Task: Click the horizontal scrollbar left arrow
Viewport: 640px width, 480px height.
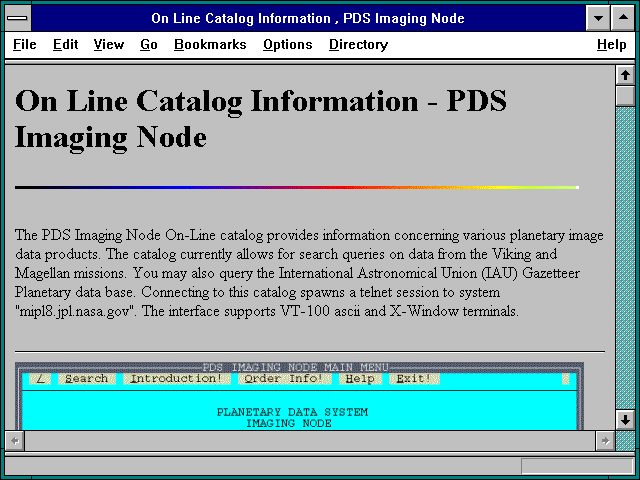Action: coord(15,441)
